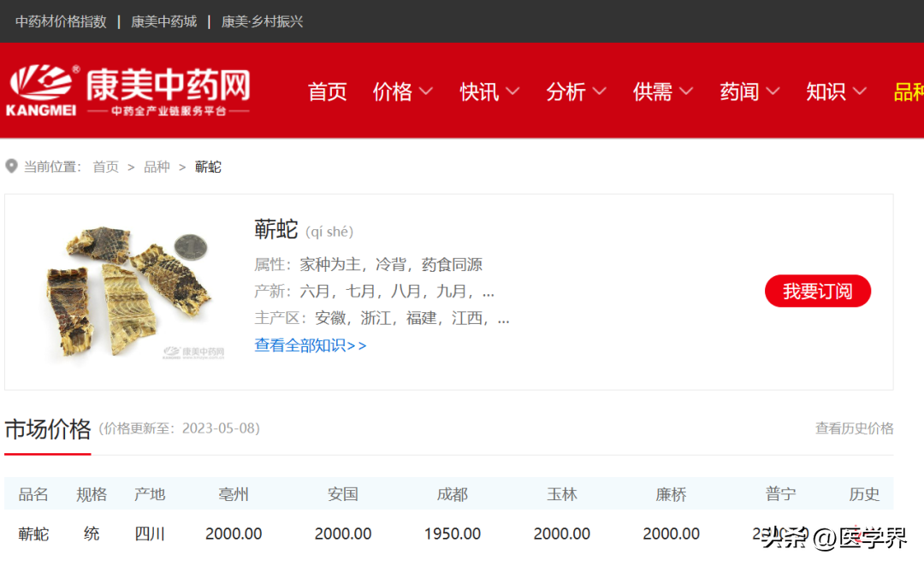Open the 知识 navigation menu
This screenshot has height=566, width=924.
(x=826, y=91)
